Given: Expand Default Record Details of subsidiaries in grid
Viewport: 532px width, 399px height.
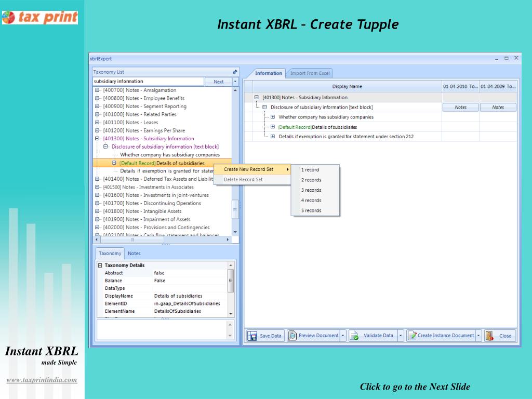Looking at the screenshot, I should [x=272, y=127].
